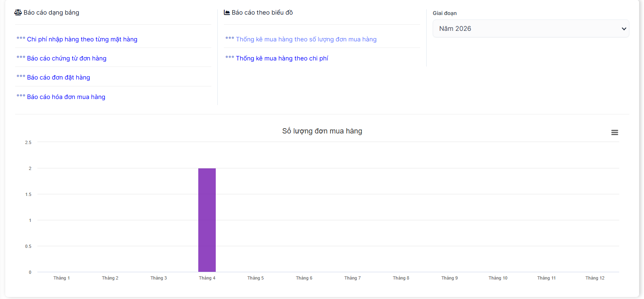The width and height of the screenshot is (644, 299).
Task: Open Chi phí nhập hàng theo từng mặt hàng report
Action: (x=82, y=39)
